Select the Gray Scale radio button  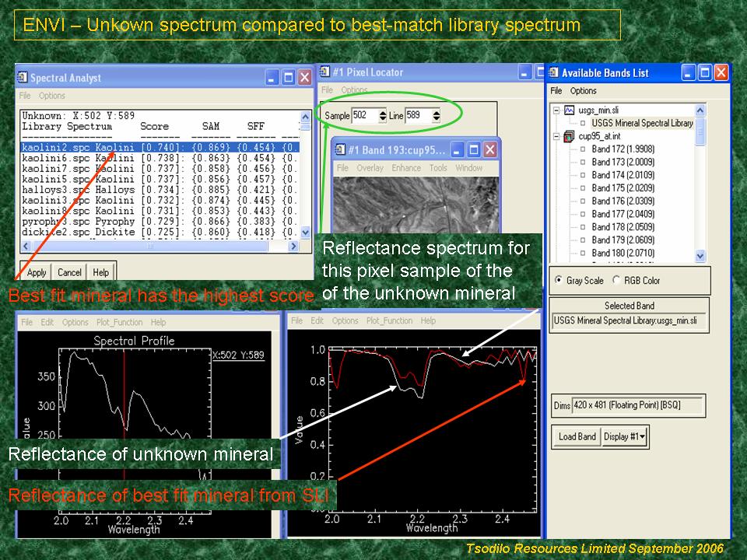(559, 280)
